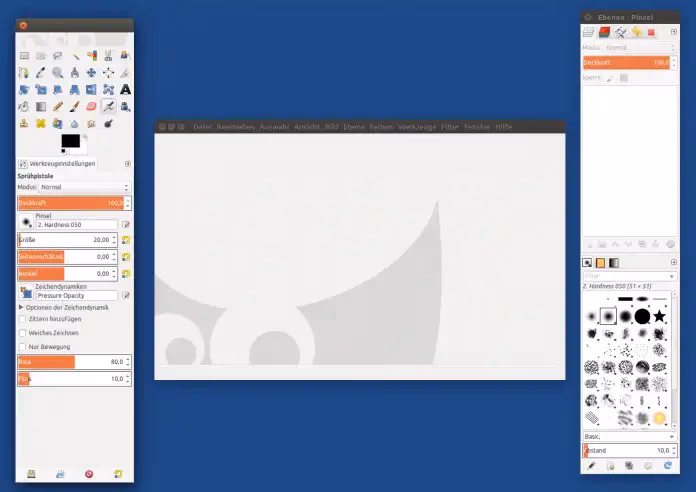The image size is (696, 492).
Task: Select the star-shaped brush thumbnail
Action: tap(660, 316)
